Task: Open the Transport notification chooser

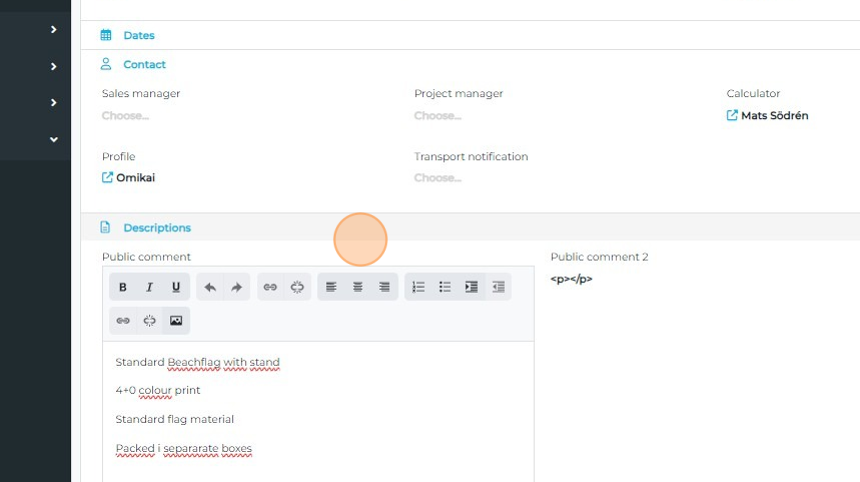Action: pos(437,178)
